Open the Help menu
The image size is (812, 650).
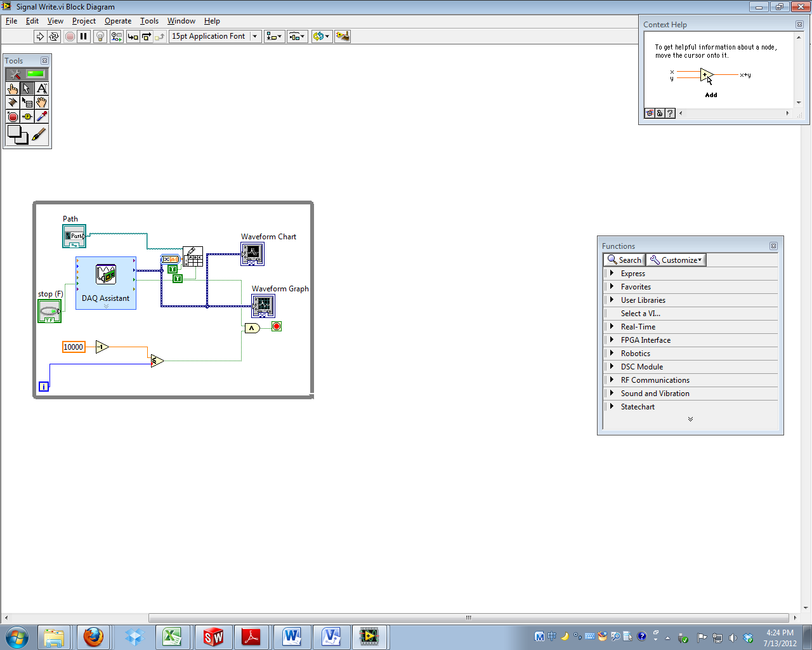pos(212,21)
